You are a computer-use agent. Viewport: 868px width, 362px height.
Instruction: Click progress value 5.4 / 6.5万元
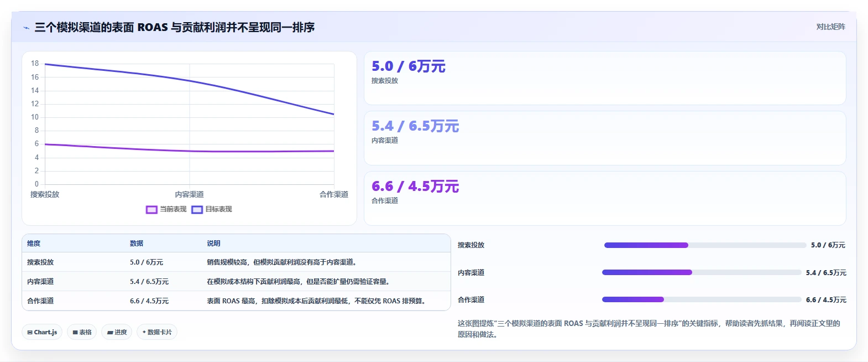pos(826,272)
